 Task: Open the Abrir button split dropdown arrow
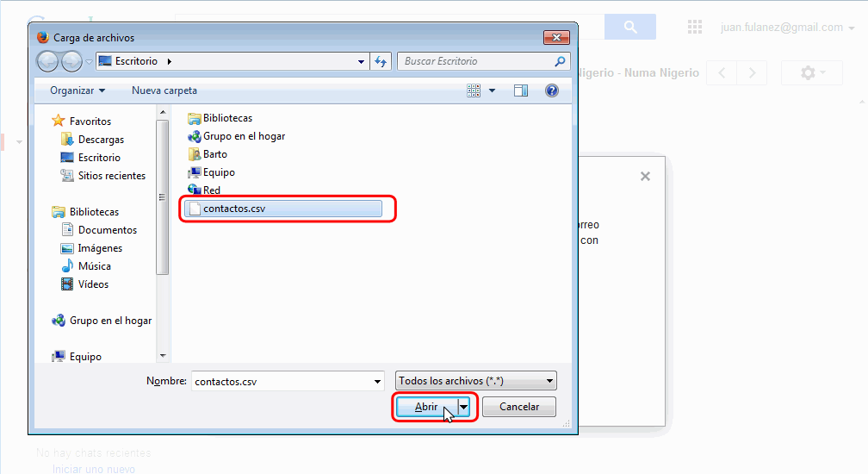tap(464, 407)
